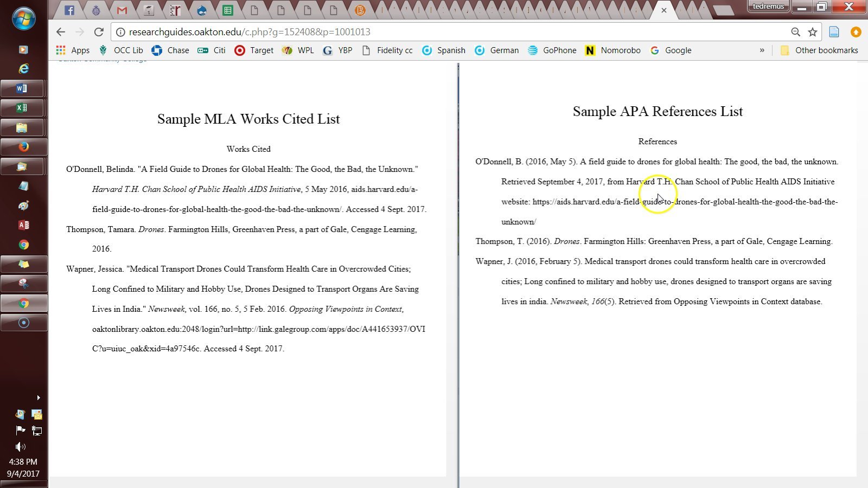This screenshot has width=868, height=488.
Task: Switch to the Facebook tab
Action: [69, 10]
